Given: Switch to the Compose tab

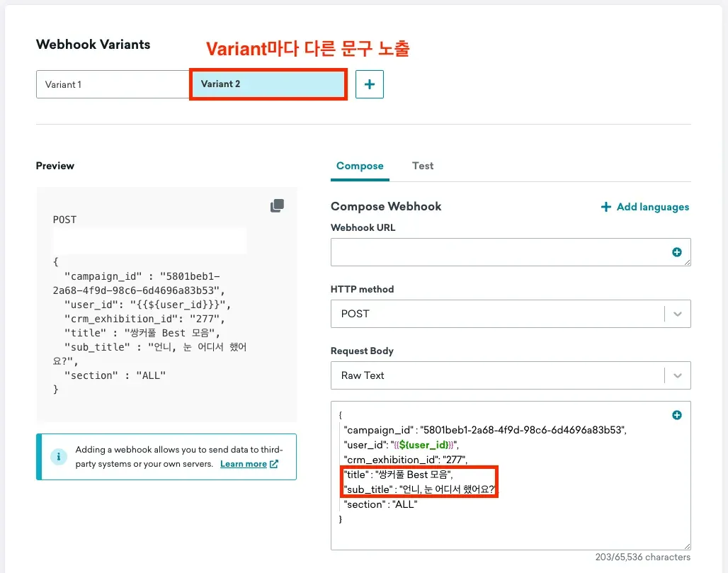Looking at the screenshot, I should pyautogui.click(x=360, y=166).
